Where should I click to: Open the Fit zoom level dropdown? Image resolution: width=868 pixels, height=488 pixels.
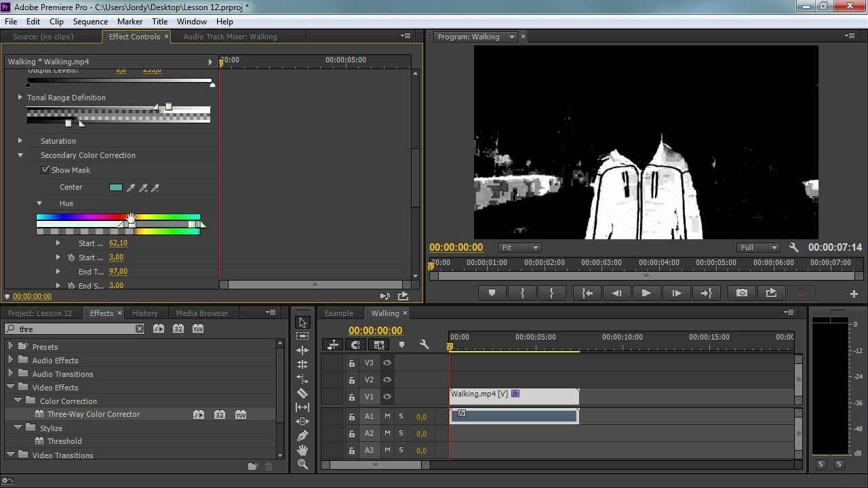[520, 247]
